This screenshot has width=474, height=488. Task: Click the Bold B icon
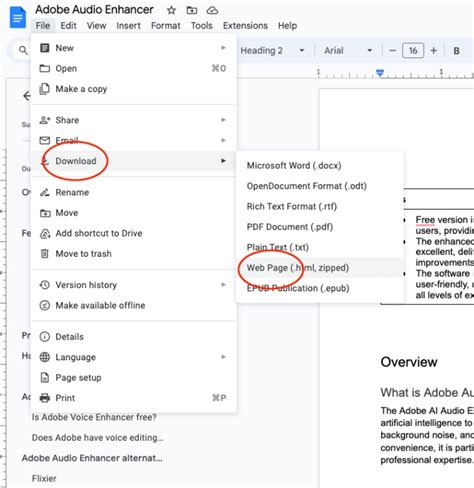click(x=456, y=51)
